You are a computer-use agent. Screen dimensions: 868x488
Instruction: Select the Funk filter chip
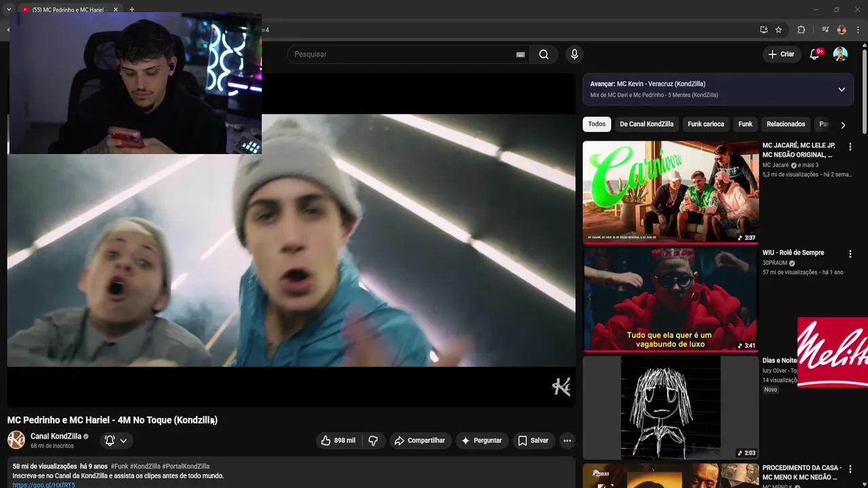[745, 124]
